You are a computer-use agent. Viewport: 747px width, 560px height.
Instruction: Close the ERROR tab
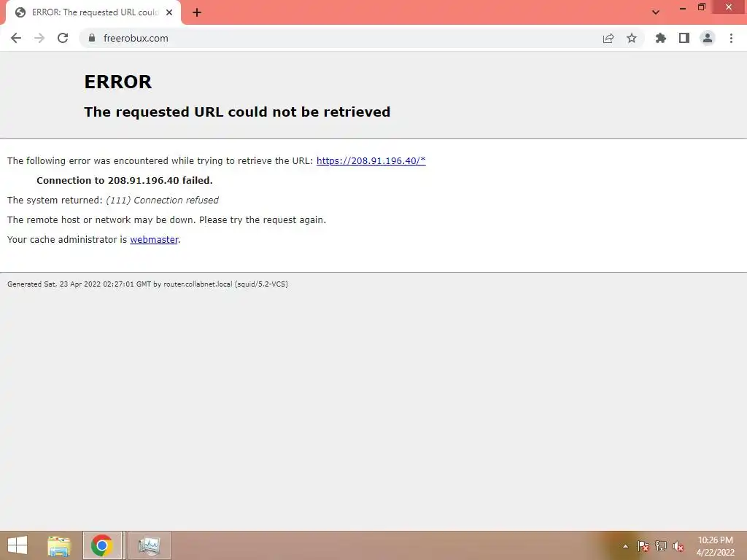(x=169, y=12)
